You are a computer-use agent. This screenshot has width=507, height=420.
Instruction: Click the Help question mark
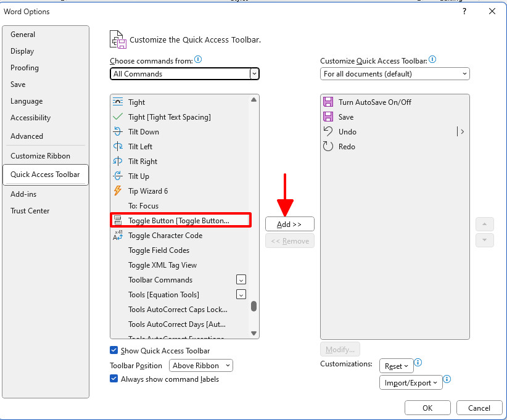[464, 12]
